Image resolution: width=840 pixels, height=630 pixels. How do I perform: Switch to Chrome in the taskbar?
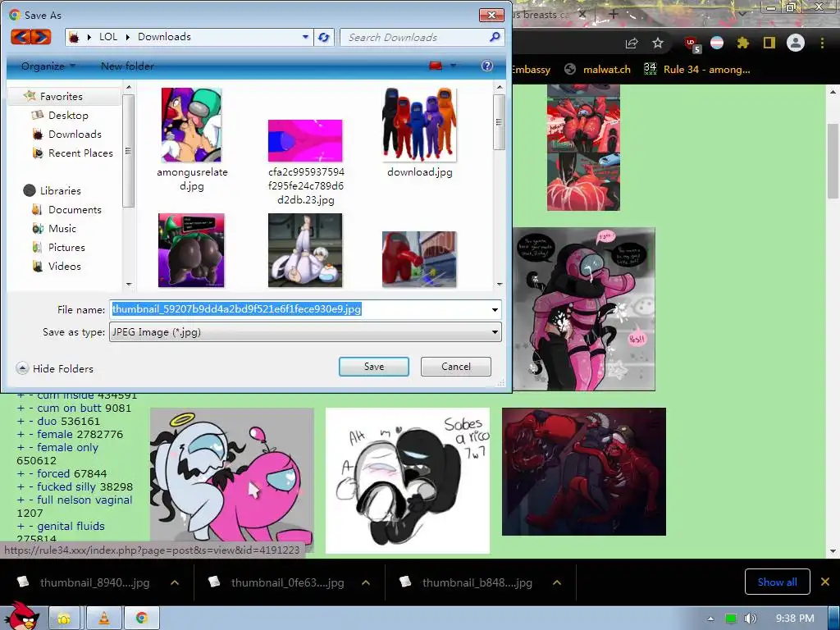click(x=141, y=619)
